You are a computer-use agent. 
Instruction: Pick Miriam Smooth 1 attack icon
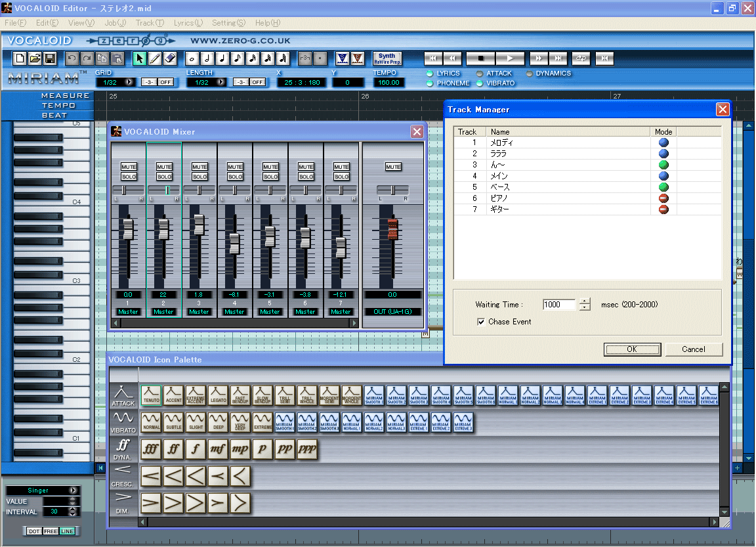[x=374, y=395]
